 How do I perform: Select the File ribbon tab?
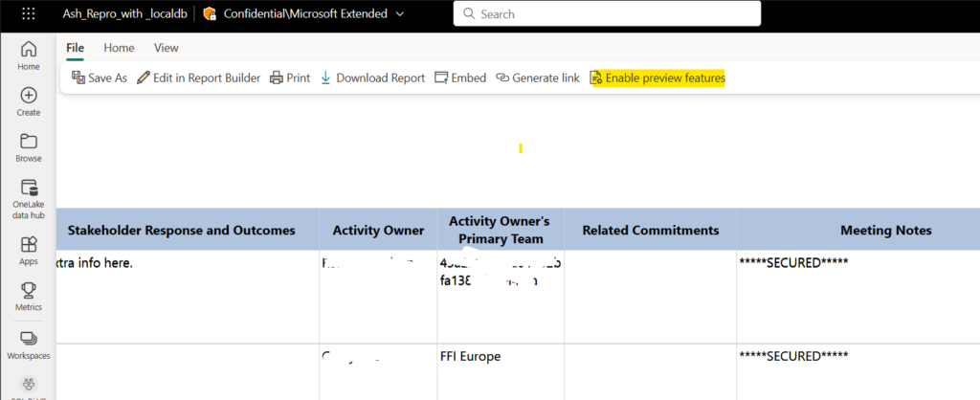pyautogui.click(x=75, y=48)
